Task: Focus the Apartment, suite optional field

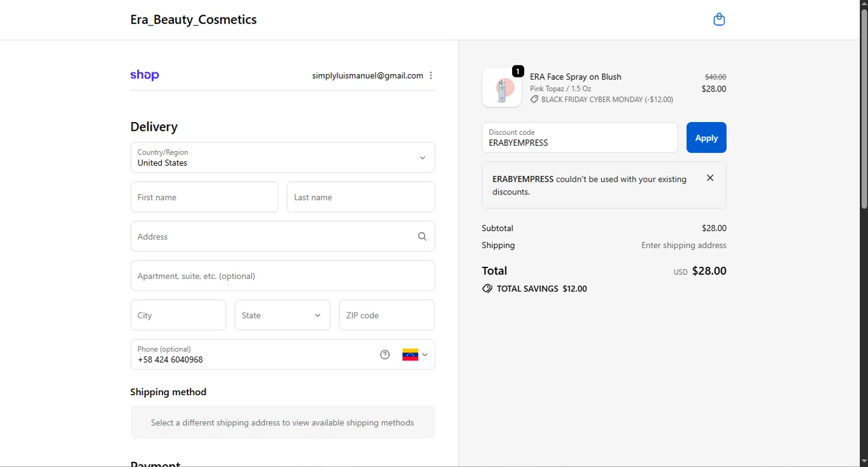Action: coord(282,275)
